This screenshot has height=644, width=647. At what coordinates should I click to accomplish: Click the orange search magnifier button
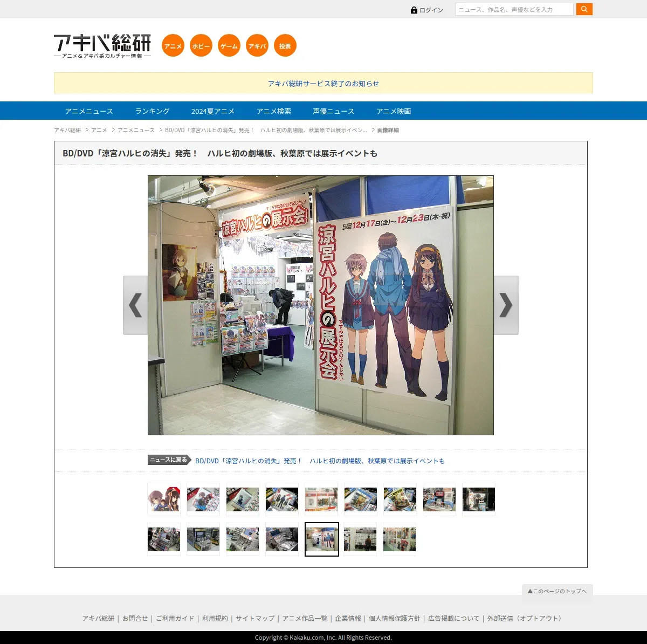pos(584,9)
